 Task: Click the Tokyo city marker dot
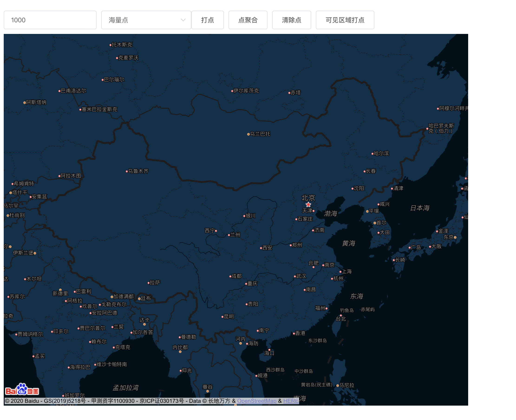tap(455, 237)
